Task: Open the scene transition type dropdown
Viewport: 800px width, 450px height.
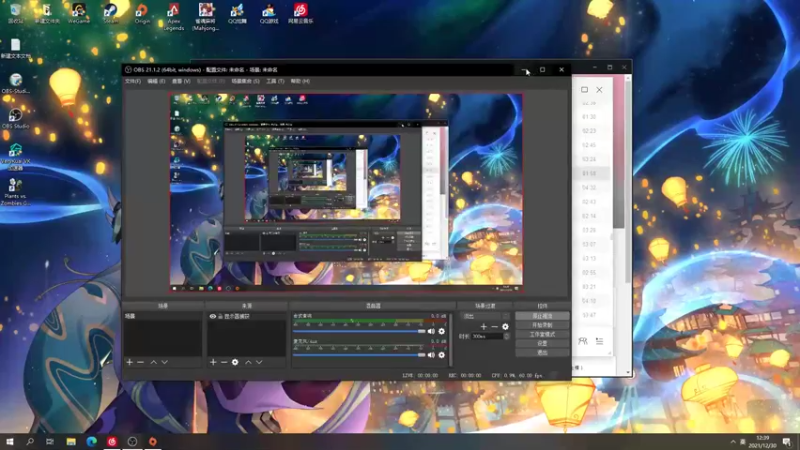Action: point(486,316)
